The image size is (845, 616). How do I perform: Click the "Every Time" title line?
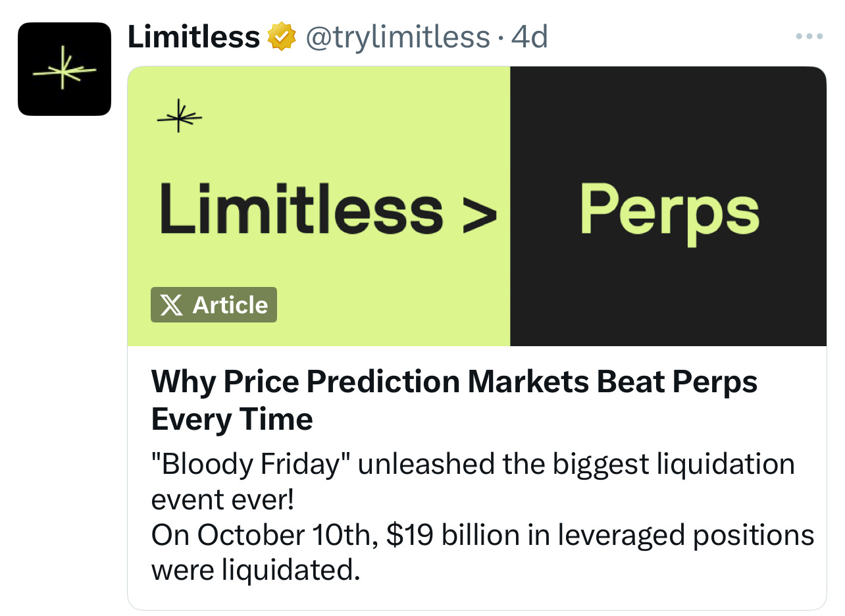tap(232, 419)
